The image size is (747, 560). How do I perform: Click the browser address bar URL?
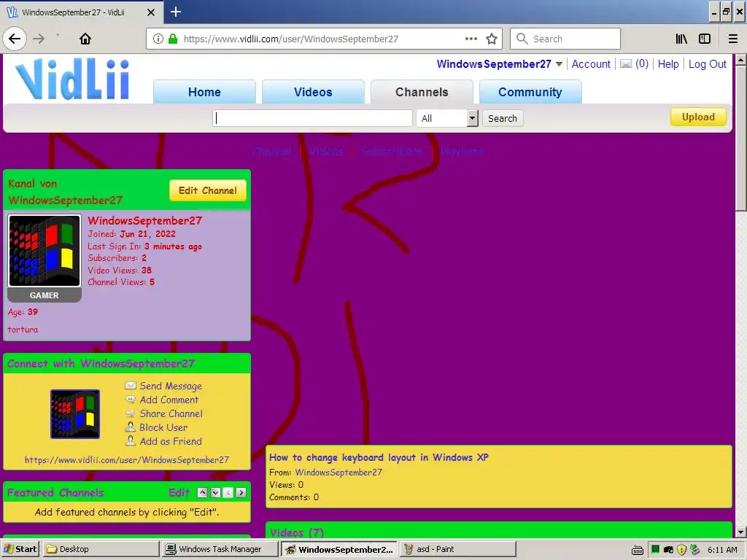[x=291, y=39]
